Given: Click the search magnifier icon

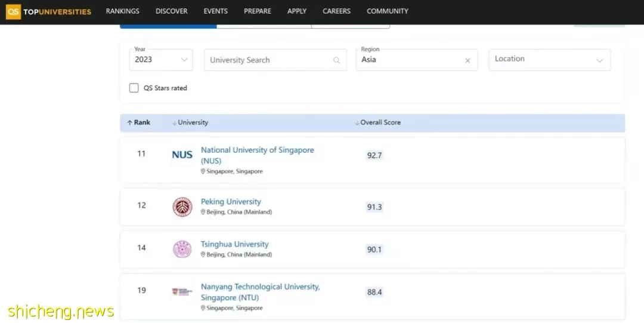Looking at the screenshot, I should 336,60.
